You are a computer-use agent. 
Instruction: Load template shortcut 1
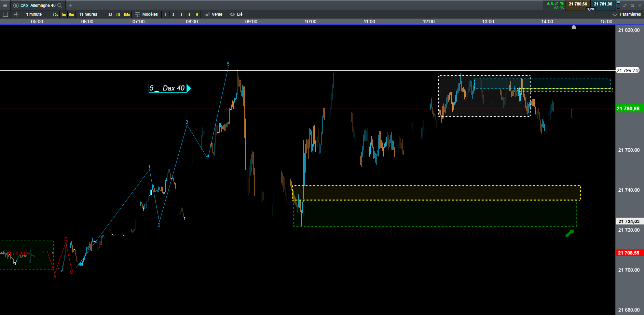(x=166, y=14)
